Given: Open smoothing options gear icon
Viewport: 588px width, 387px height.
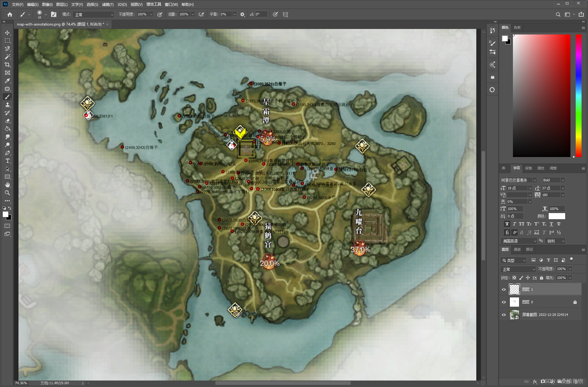Looking at the screenshot, I should click(242, 14).
